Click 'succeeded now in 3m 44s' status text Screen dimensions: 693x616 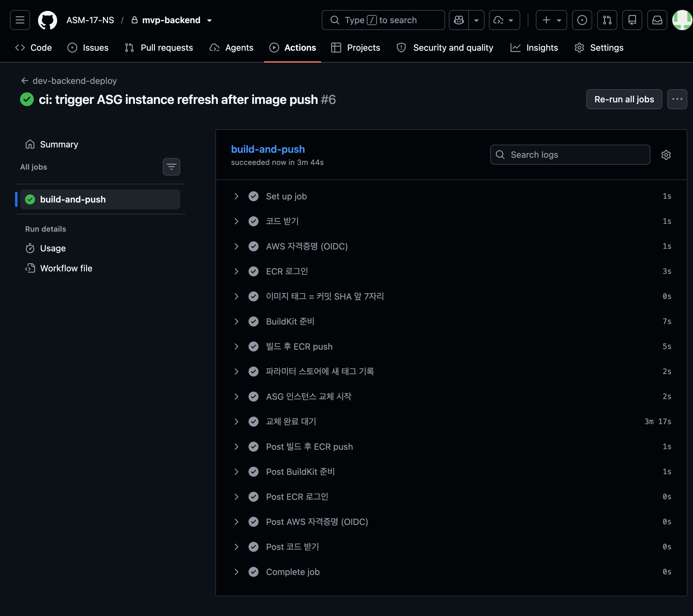(277, 162)
